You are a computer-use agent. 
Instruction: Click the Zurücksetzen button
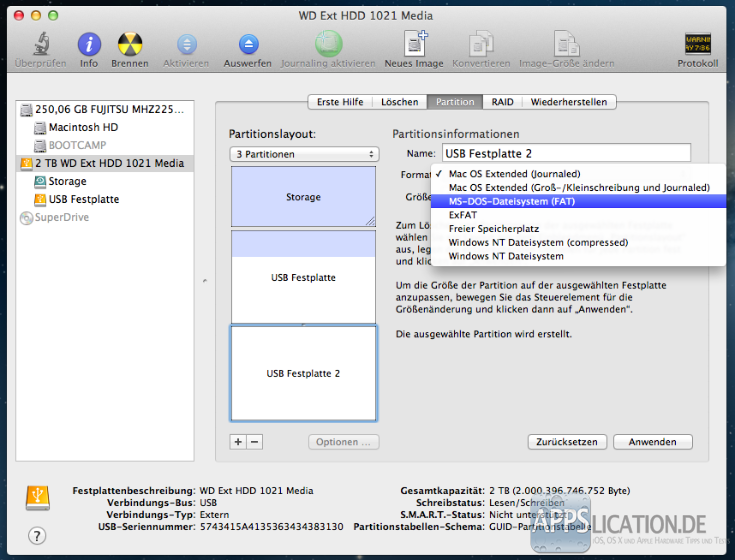(567, 442)
